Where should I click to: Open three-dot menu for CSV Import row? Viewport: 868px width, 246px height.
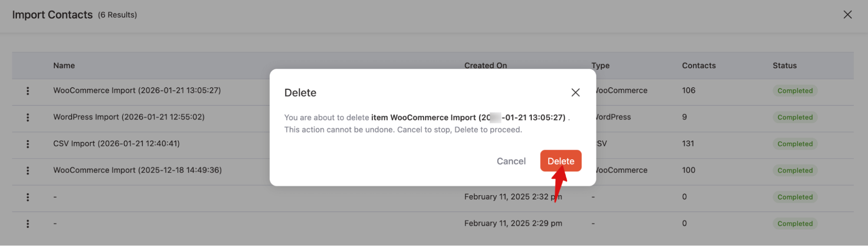tap(28, 144)
